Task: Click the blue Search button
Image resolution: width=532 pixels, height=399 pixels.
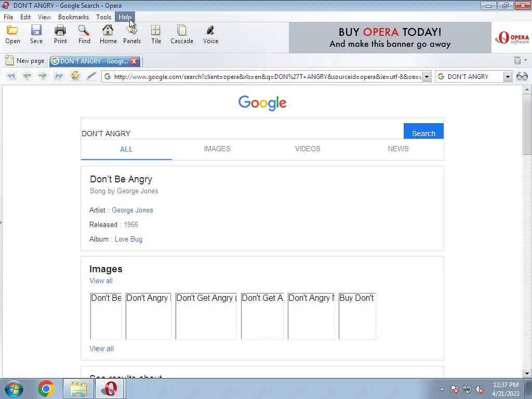Action: coord(423,131)
